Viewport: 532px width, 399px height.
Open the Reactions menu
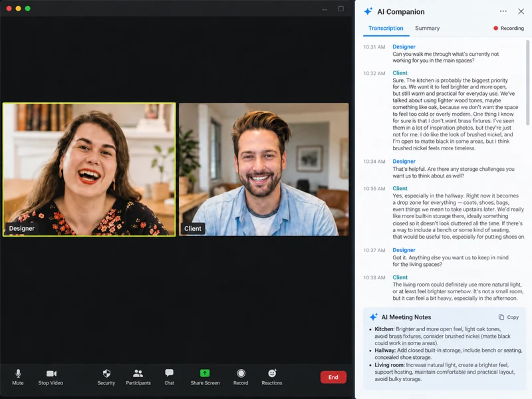[x=272, y=377]
